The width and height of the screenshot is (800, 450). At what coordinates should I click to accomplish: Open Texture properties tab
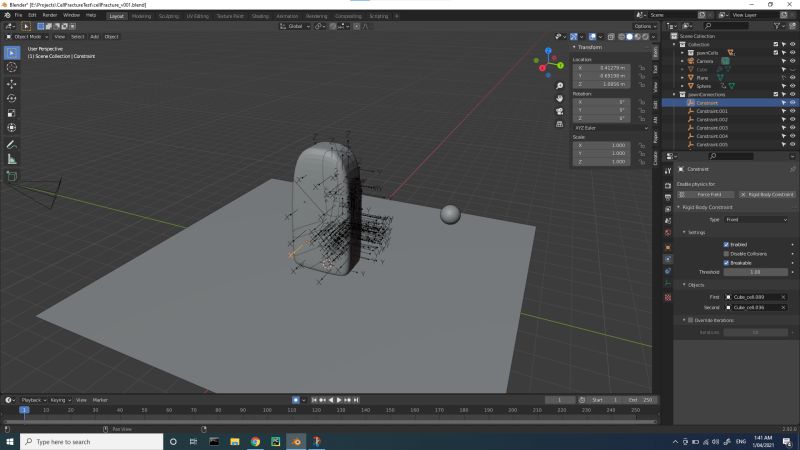pos(668,297)
